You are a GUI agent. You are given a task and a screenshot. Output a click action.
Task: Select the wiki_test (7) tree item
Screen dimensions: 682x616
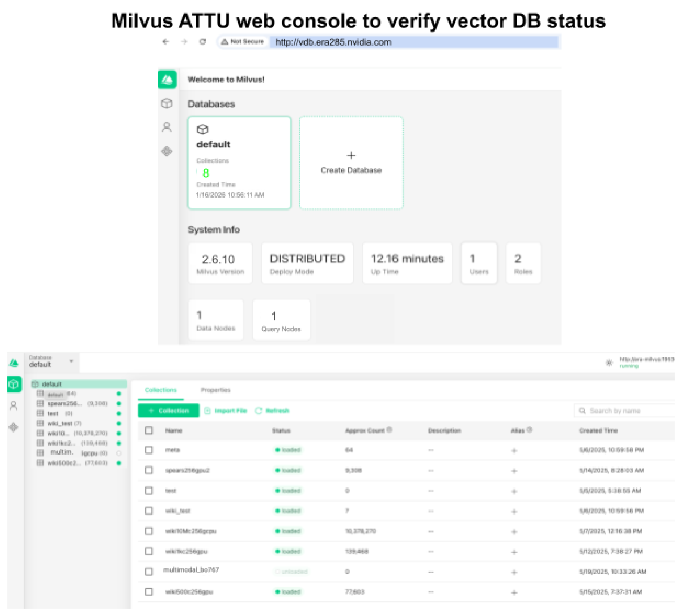[79, 423]
